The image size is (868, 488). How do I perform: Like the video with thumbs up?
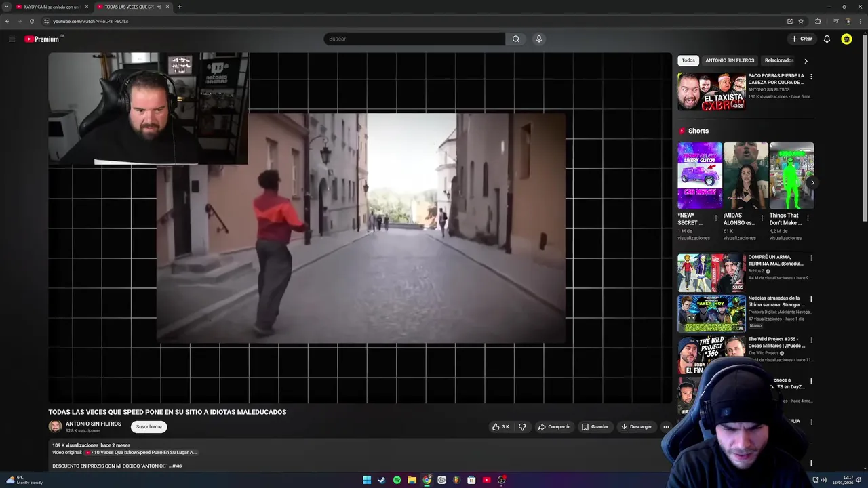click(500, 427)
